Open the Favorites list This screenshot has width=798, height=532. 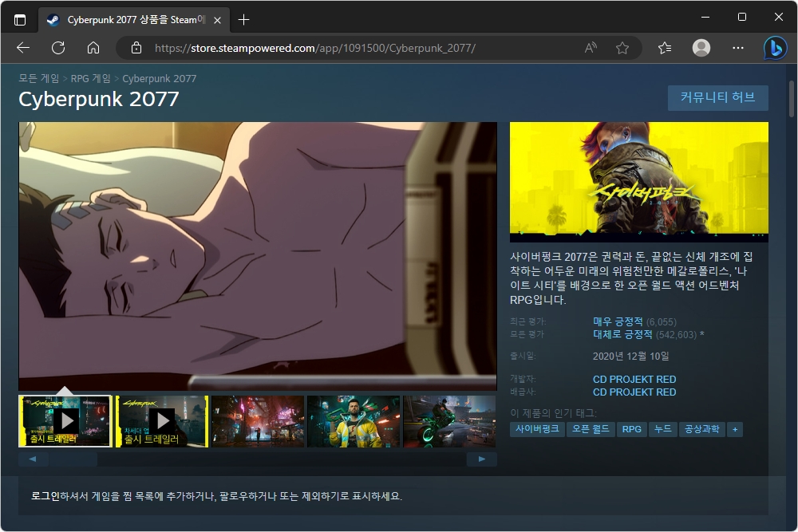pos(665,48)
